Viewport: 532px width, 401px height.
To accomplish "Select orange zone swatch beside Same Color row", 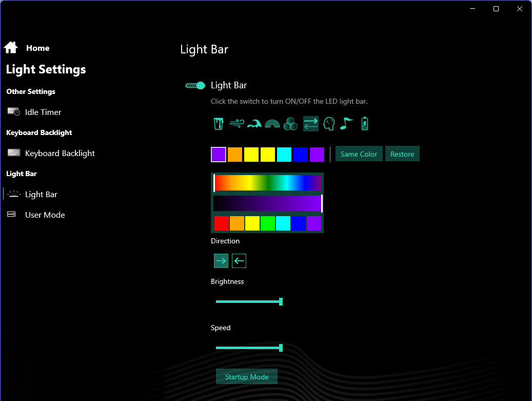I will tap(235, 155).
